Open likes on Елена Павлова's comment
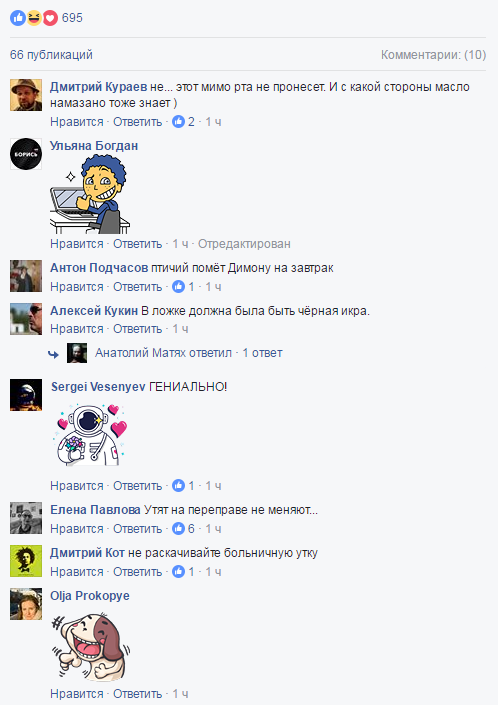Viewport: 498px width, 705px height. tap(183, 529)
